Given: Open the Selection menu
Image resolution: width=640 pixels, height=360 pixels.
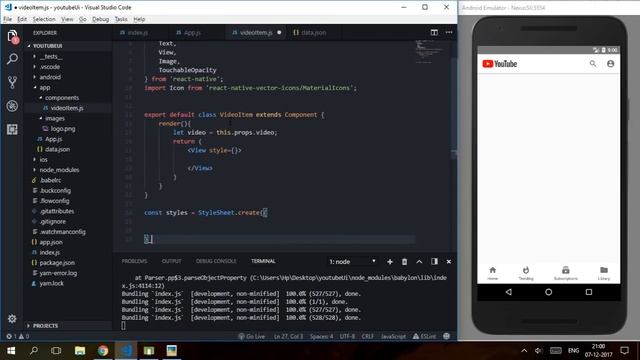Looking at the screenshot, I should pyautogui.click(x=44, y=19).
